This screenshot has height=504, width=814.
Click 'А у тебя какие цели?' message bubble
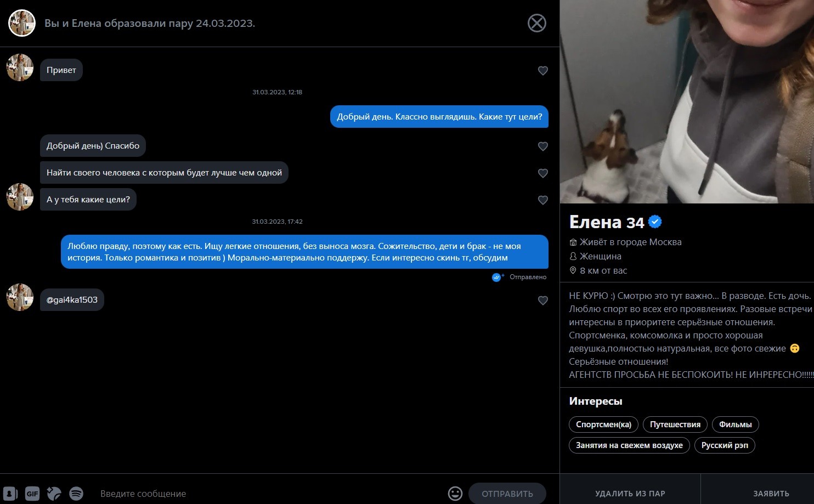88,200
